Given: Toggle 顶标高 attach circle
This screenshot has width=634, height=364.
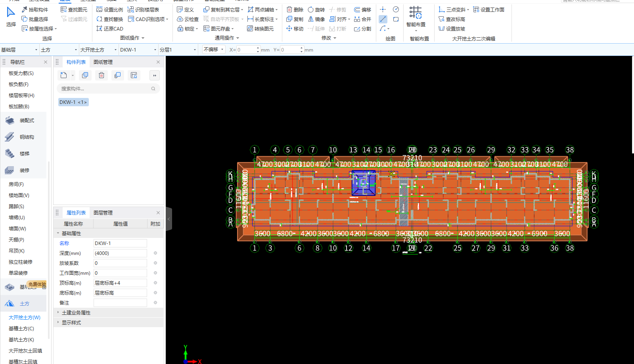Looking at the screenshot, I should (x=155, y=283).
